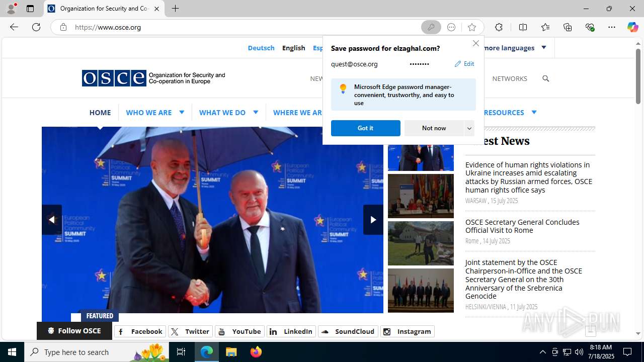The width and height of the screenshot is (644, 362).
Task: Expand the WHO WE ARE arrow
Action: (182, 112)
